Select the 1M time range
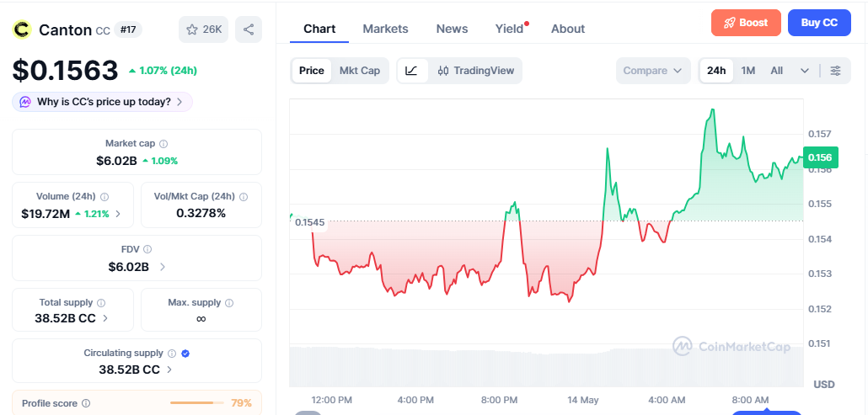The image size is (868, 415). coord(747,71)
